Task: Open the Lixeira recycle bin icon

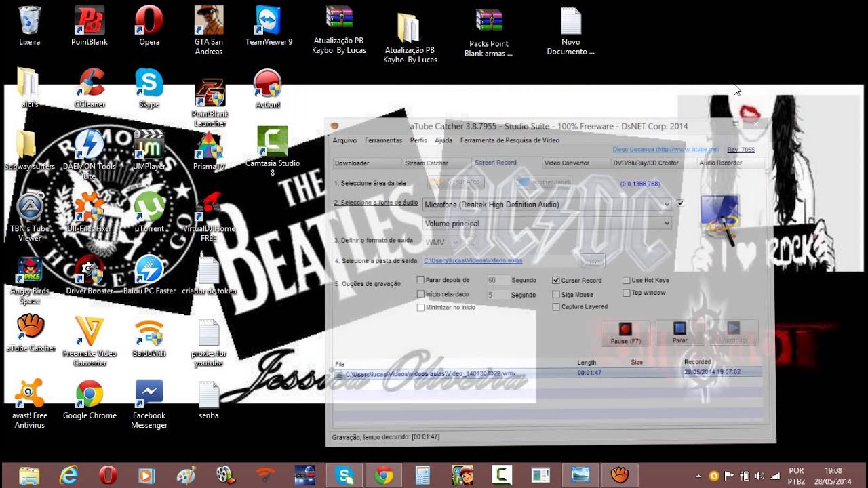Action: (29, 25)
